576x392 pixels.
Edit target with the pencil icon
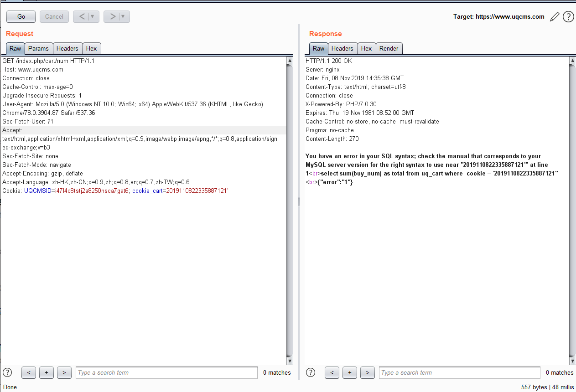coord(554,17)
